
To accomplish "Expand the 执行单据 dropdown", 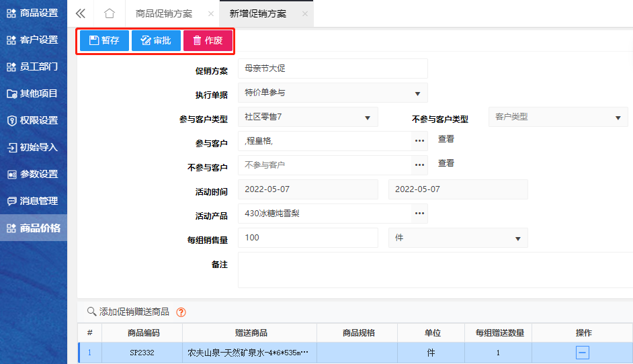I will coord(417,93).
